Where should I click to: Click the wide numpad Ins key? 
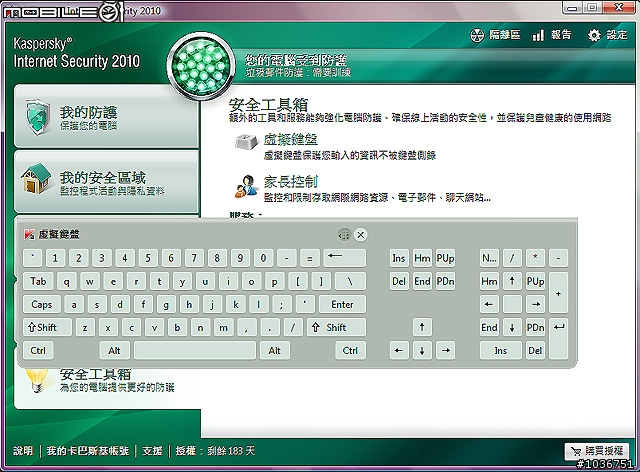coord(500,350)
